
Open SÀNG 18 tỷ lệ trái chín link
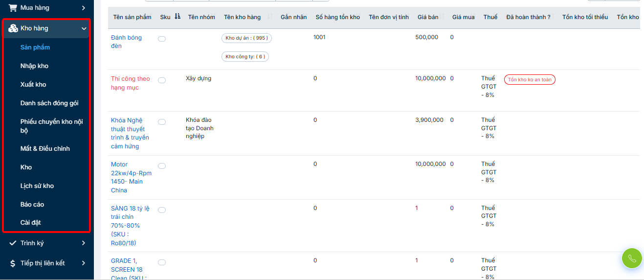[130, 226]
